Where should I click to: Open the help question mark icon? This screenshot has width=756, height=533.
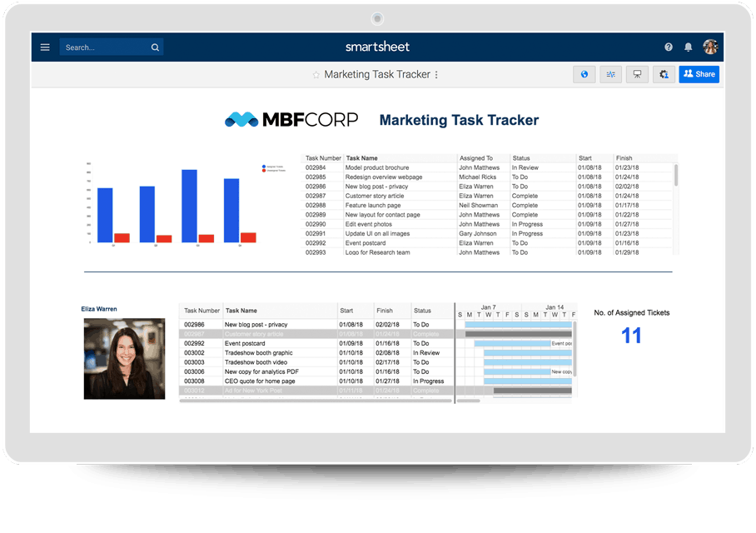pyautogui.click(x=669, y=47)
